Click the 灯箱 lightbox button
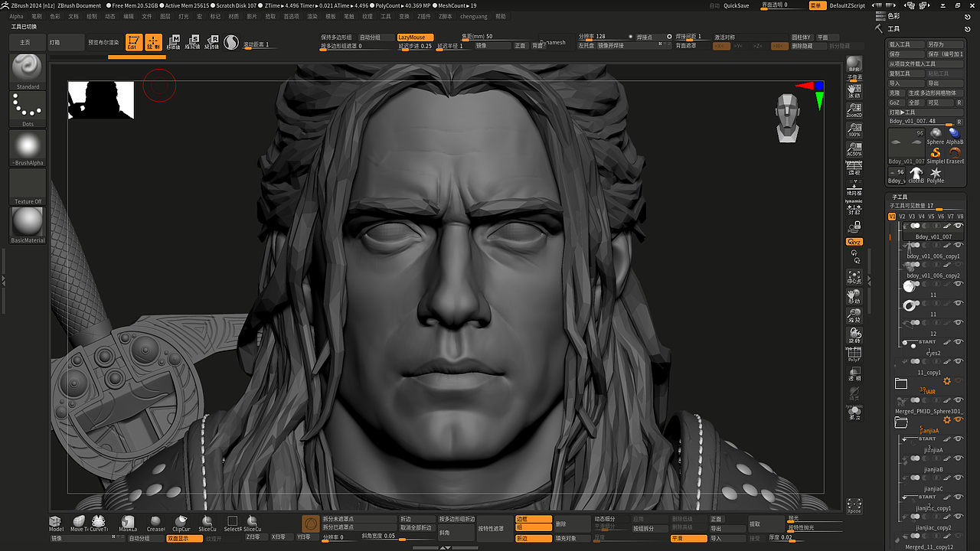Viewport: 980px width, 551px height. pos(66,42)
